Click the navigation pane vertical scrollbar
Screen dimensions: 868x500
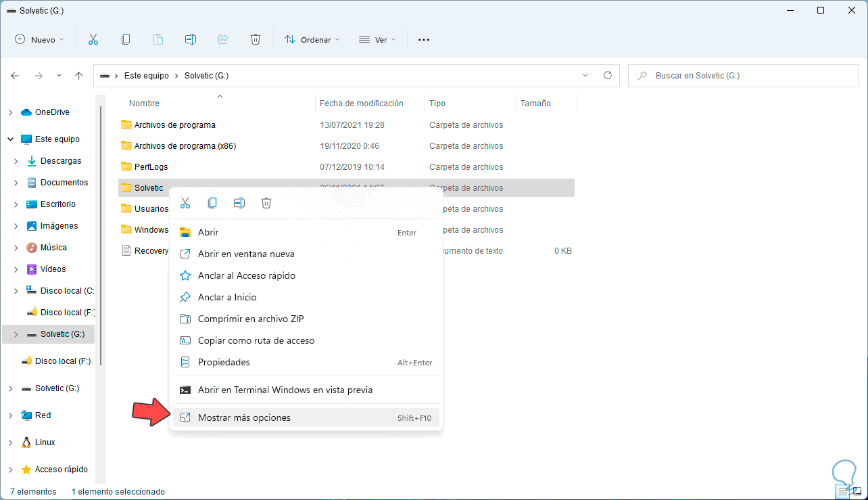(x=101, y=235)
